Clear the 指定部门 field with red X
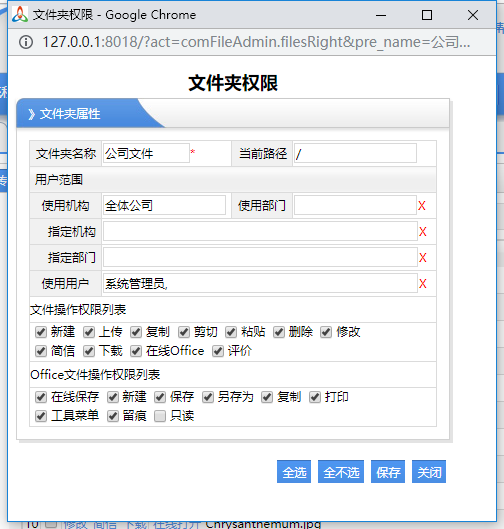 422,258
